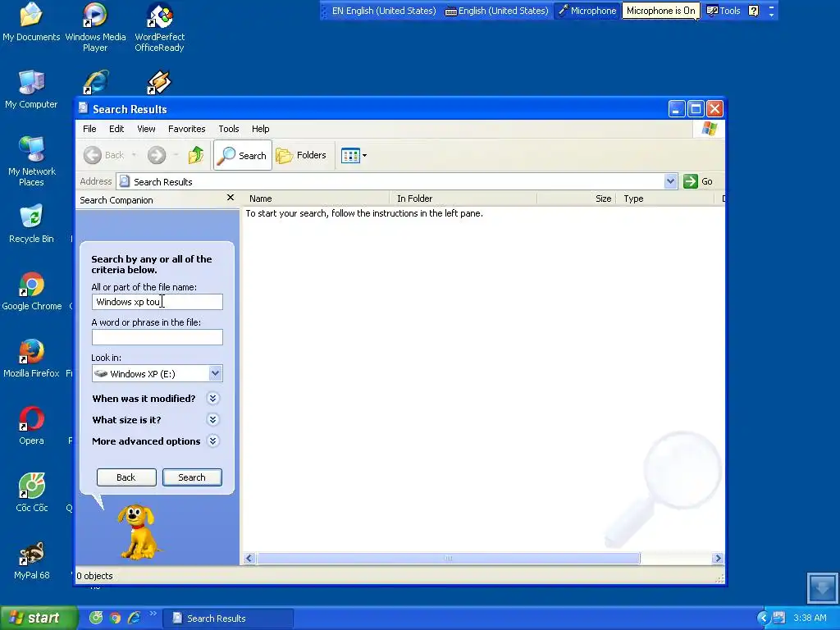Open language bar options arrow
This screenshot has height=630, width=840.
(x=771, y=14)
